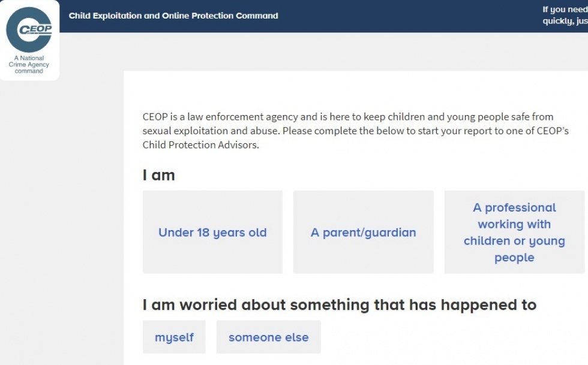
Task: Click the "I am worried about something" heading
Action: (339, 304)
